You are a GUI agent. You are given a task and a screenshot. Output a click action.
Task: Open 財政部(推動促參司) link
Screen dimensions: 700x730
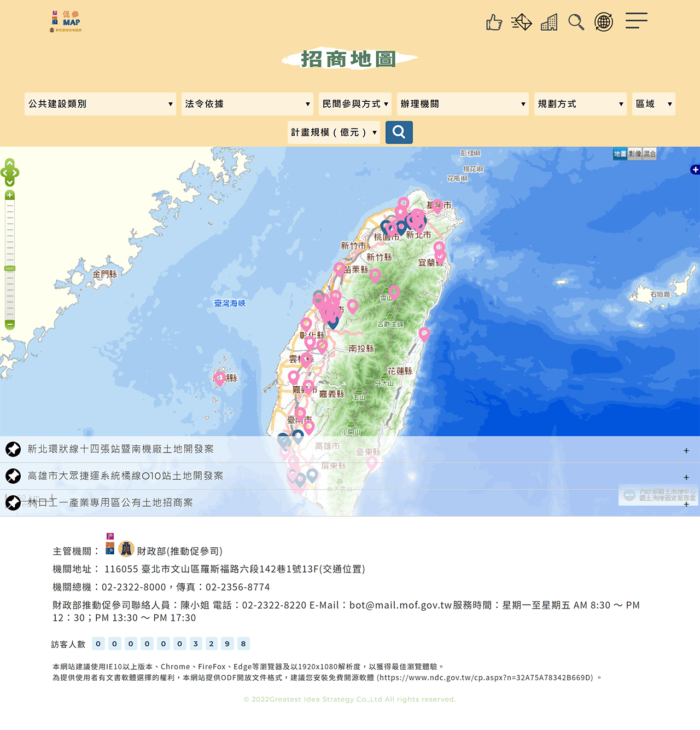[179, 552]
